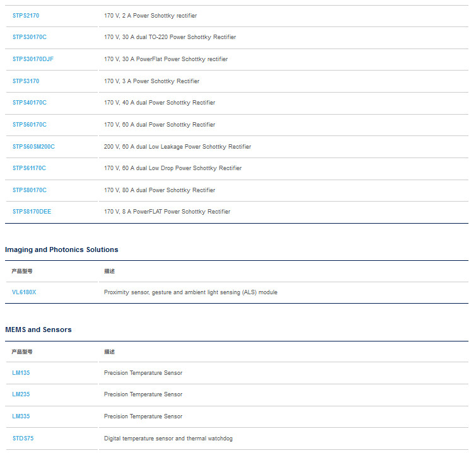Open the LM135 product link
This screenshot has height=453, width=476.
[21, 373]
